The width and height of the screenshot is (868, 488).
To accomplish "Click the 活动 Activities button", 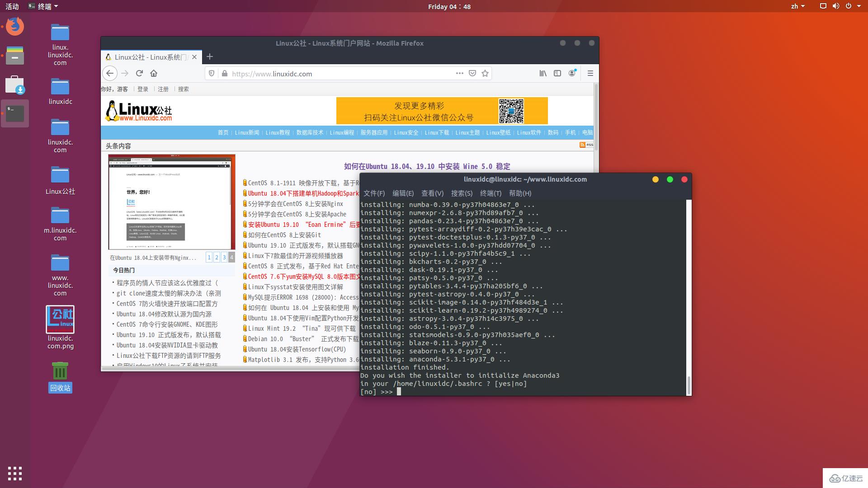I will (x=12, y=6).
